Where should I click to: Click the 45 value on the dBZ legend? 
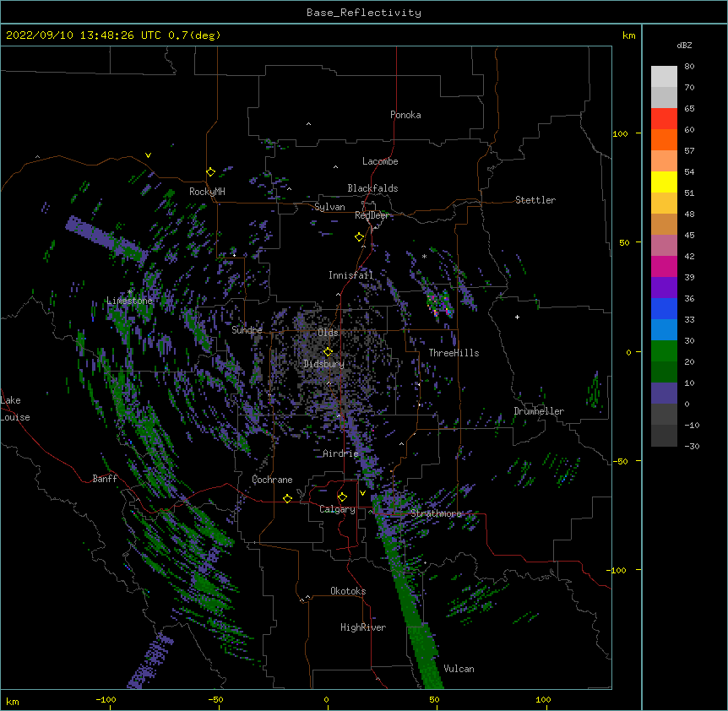[x=689, y=235]
